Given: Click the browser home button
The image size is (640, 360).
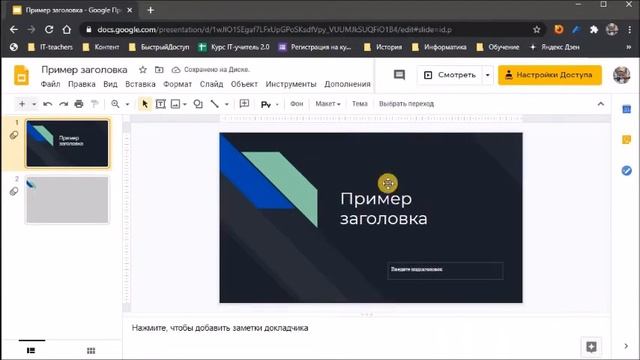Looking at the screenshot, I should point(67,30).
